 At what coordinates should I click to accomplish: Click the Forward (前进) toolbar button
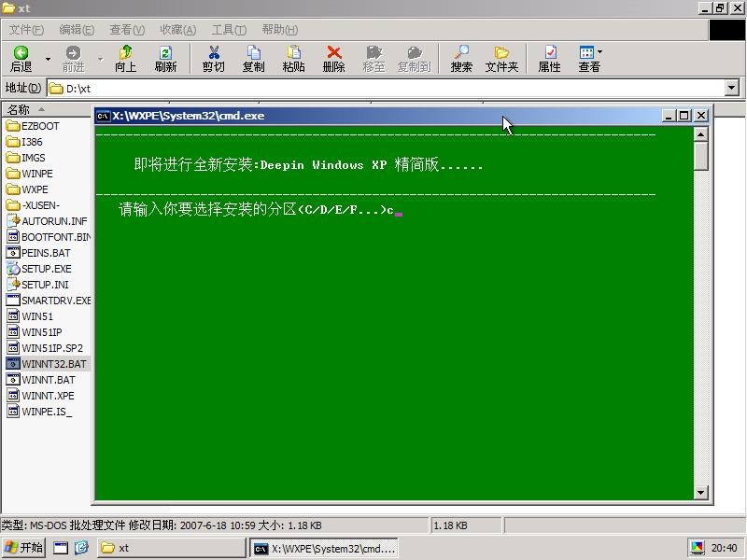pyautogui.click(x=74, y=59)
